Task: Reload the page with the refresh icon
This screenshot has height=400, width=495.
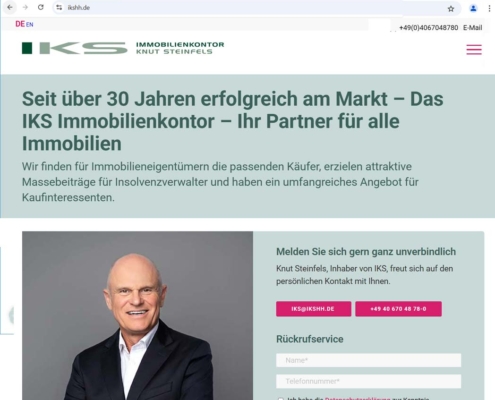Action: [x=41, y=7]
